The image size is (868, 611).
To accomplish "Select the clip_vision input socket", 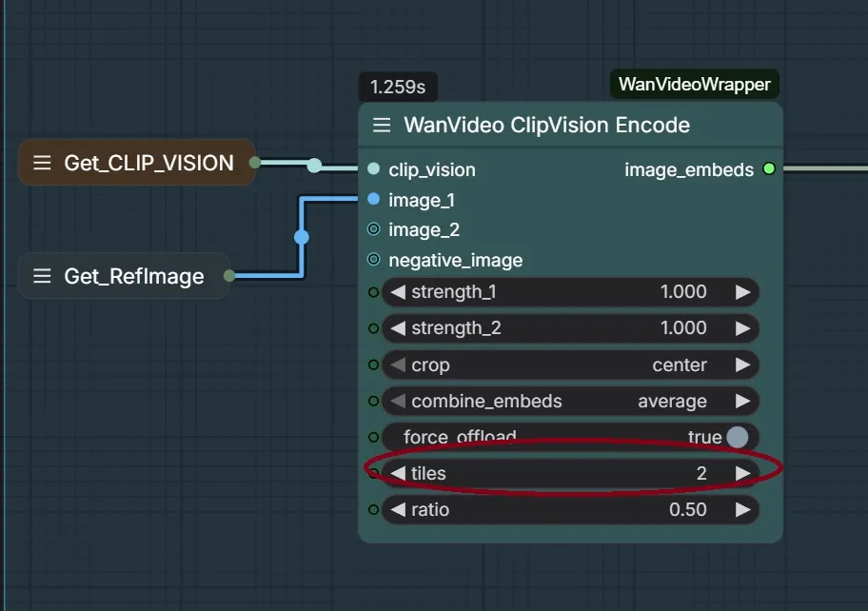I will click(x=371, y=169).
